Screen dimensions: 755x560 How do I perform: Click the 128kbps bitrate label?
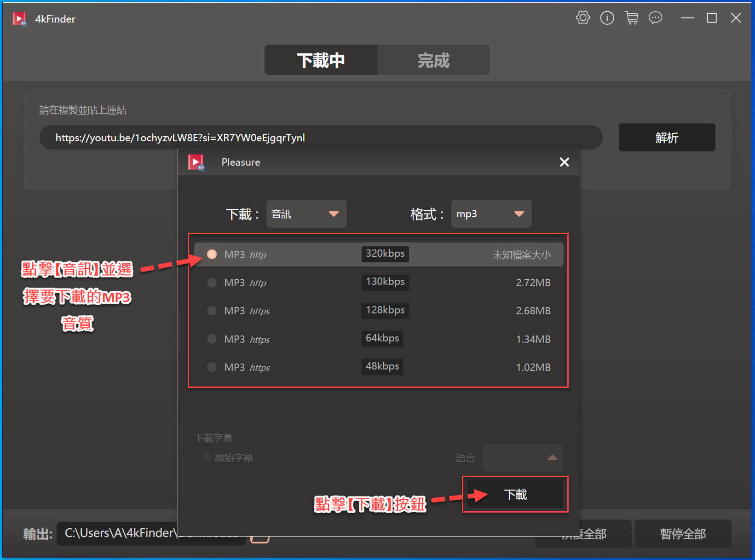[385, 310]
